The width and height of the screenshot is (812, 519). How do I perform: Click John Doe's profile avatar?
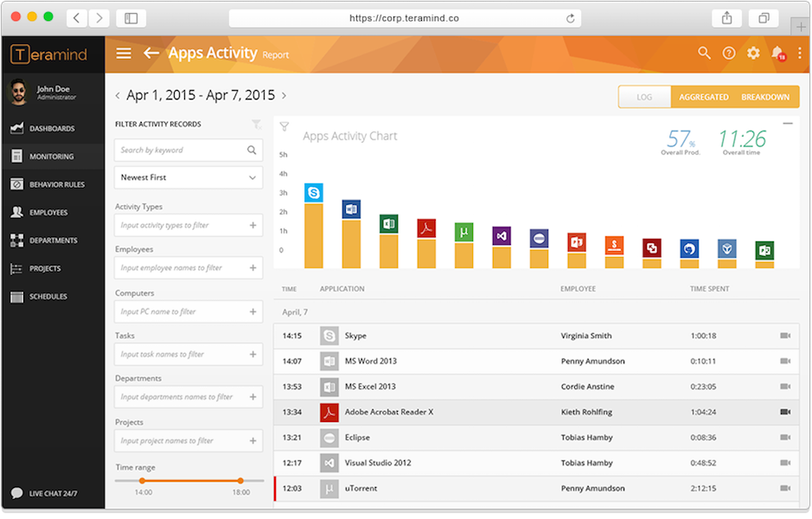[19, 93]
